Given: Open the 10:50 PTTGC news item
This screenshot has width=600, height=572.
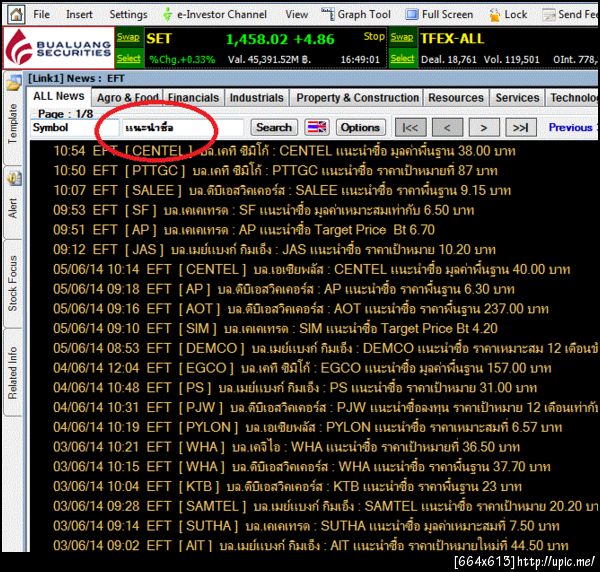Looking at the screenshot, I should point(275,171).
